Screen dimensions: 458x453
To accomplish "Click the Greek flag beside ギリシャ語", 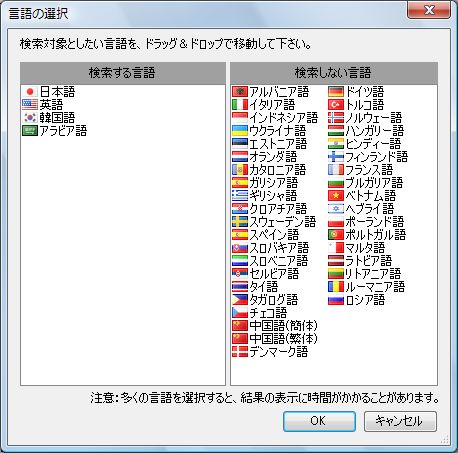I will click(240, 196).
